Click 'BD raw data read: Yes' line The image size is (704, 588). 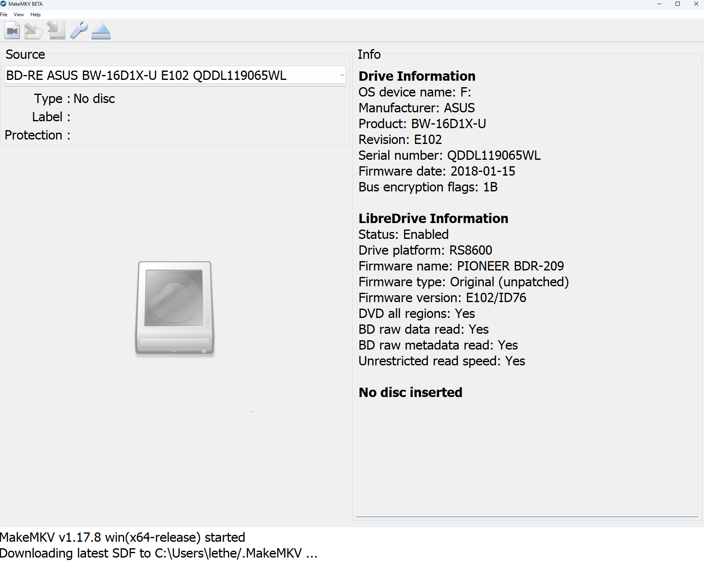tap(423, 329)
